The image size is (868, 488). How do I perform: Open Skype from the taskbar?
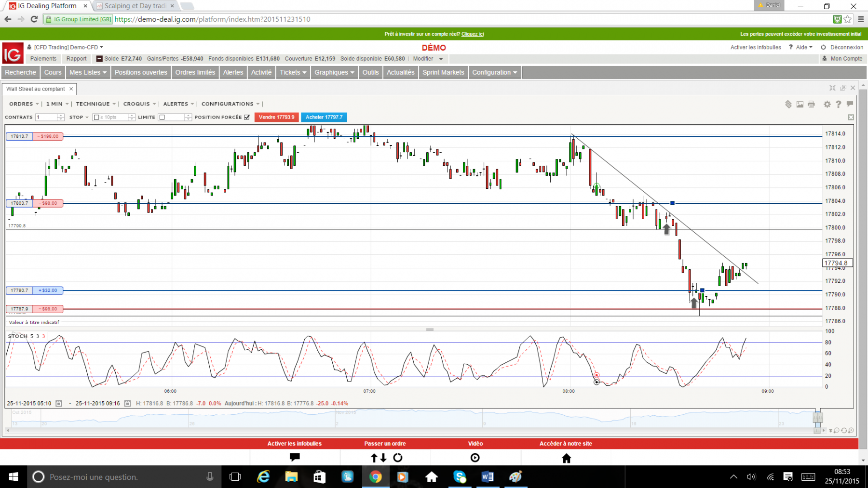tap(460, 477)
